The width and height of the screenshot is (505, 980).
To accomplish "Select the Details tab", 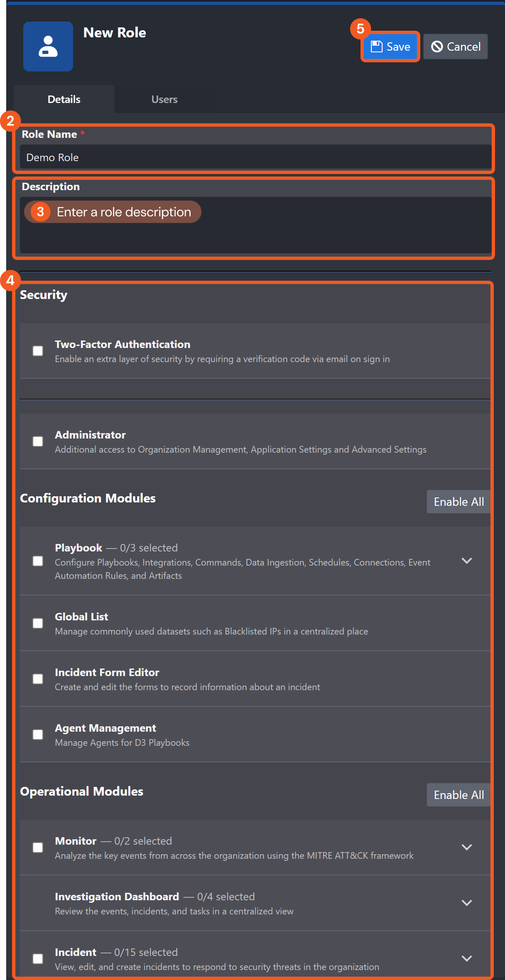I will pyautogui.click(x=64, y=99).
